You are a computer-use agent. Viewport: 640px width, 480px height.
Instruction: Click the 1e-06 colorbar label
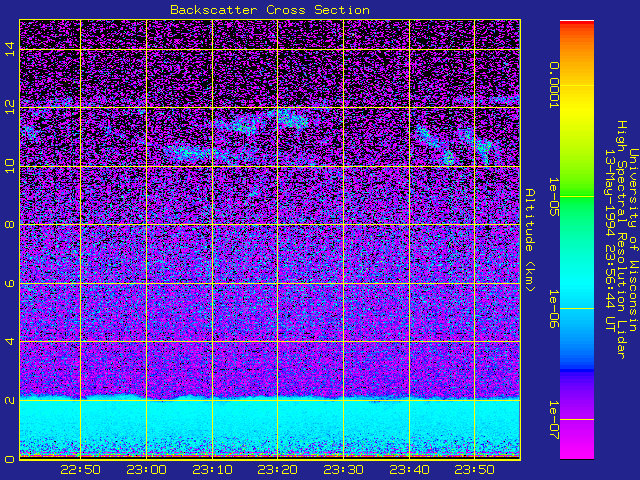point(553,309)
